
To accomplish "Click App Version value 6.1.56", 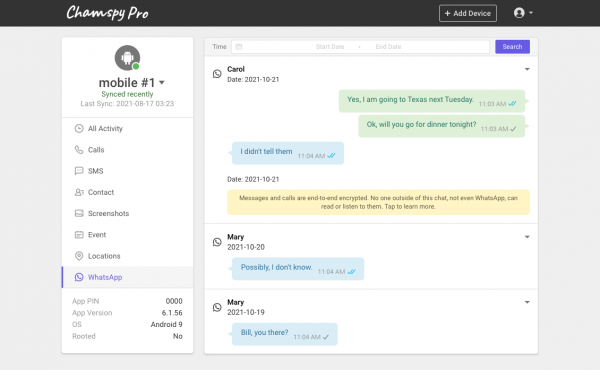I will coord(172,313).
